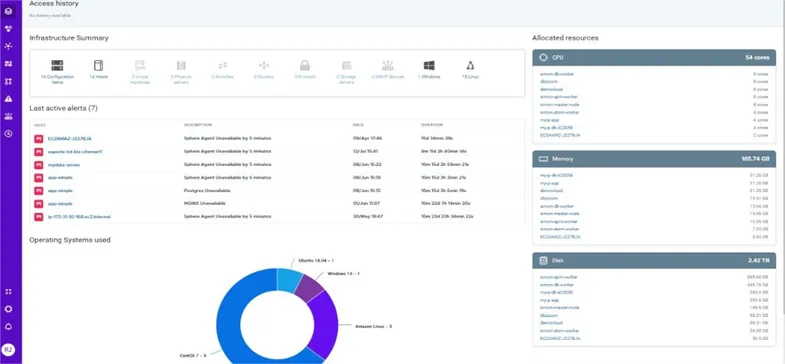
Task: Open the R2 user avatar menu
Action: 9,349
